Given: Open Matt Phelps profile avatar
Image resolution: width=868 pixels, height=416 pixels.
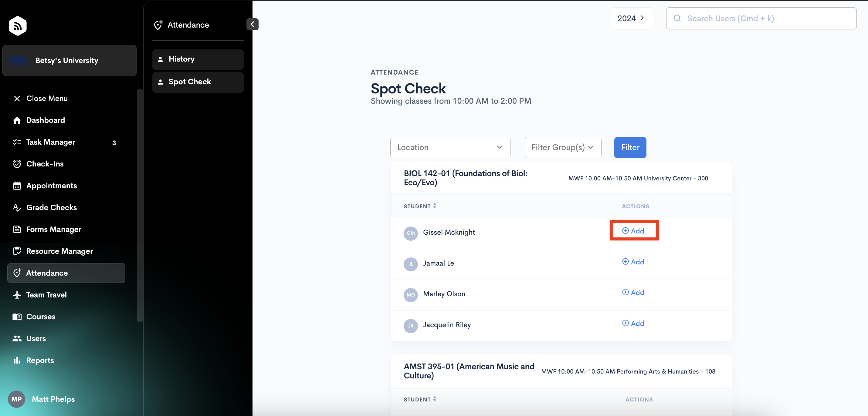Looking at the screenshot, I should coord(16,399).
